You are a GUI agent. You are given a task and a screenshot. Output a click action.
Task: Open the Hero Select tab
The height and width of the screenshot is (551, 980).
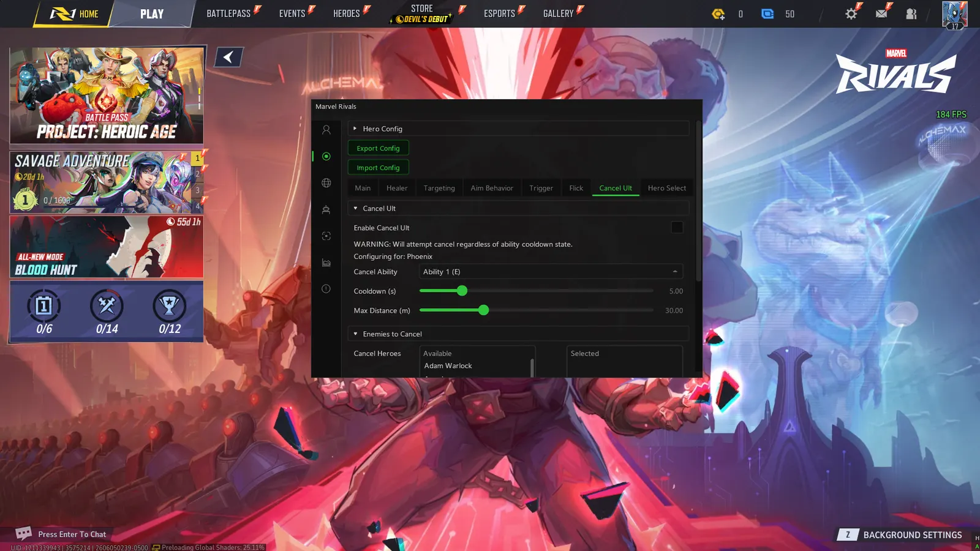pyautogui.click(x=667, y=188)
